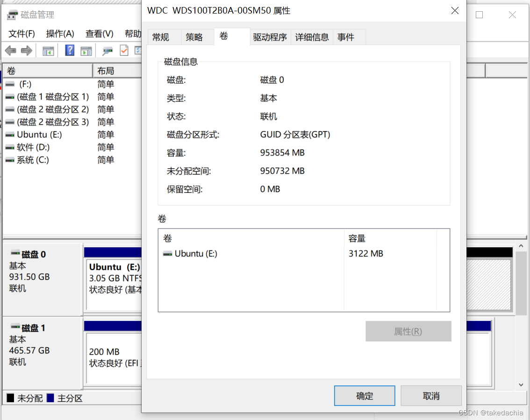Viewport: 530px width, 420px height.
Task: Click drive icon beside Ubuntu (E:) in main list
Action: pyautogui.click(x=10, y=135)
